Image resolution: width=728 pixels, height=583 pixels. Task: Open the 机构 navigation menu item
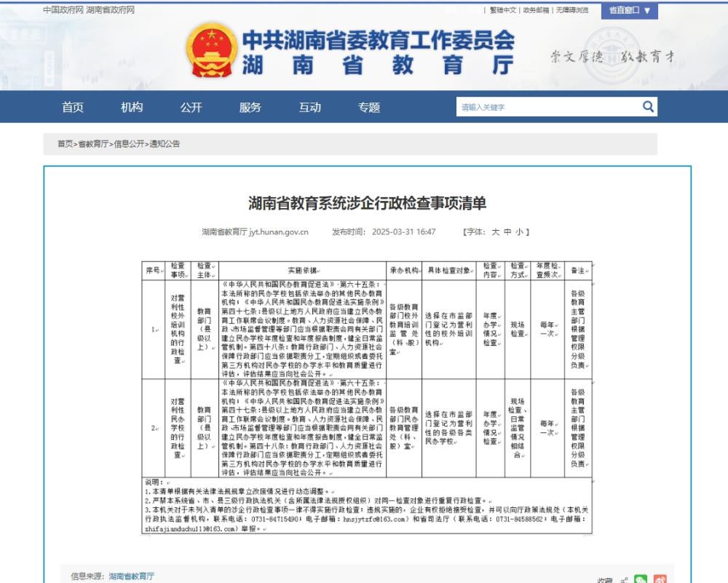click(x=132, y=108)
